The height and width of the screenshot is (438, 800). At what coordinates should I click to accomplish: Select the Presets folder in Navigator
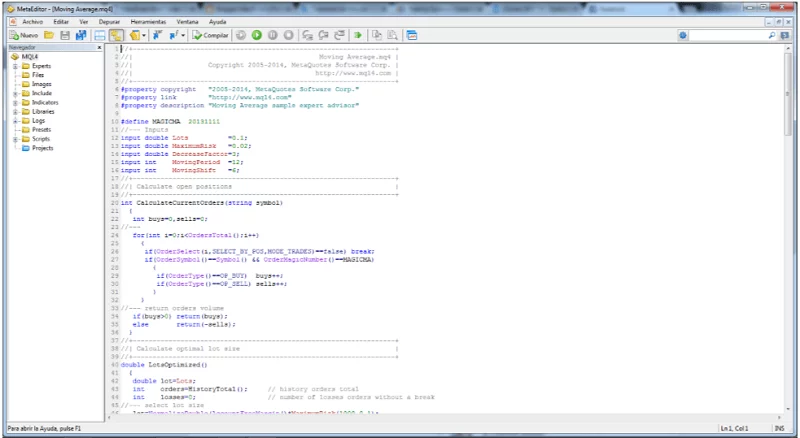[41, 130]
